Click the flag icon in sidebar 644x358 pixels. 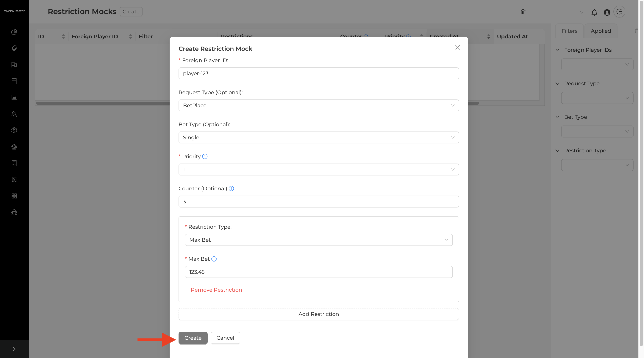(x=14, y=65)
